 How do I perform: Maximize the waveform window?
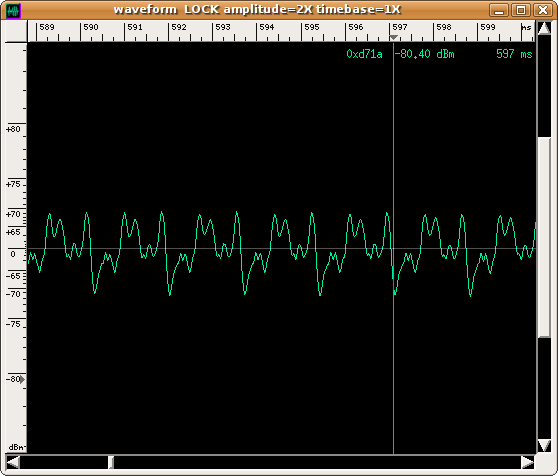coord(521,10)
